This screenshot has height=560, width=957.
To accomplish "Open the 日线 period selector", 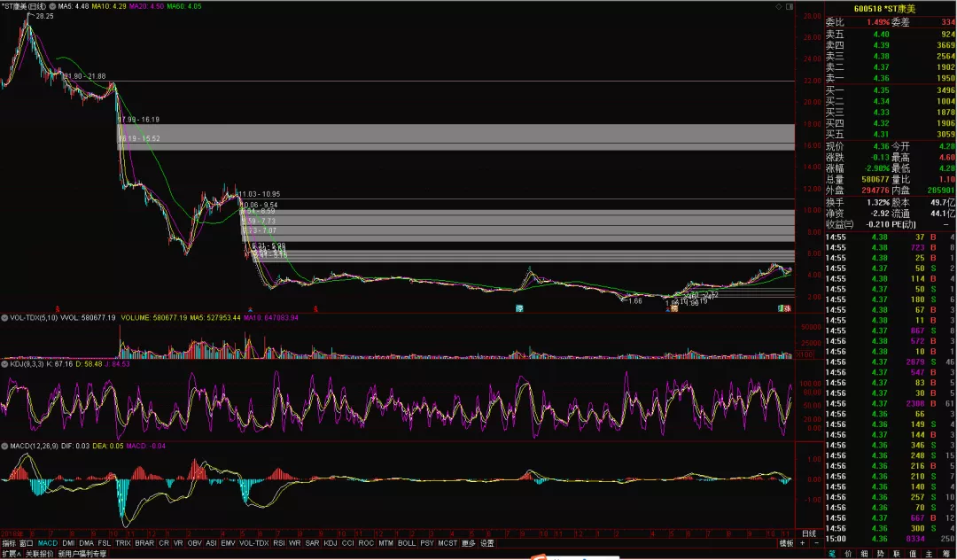I will coord(808,534).
